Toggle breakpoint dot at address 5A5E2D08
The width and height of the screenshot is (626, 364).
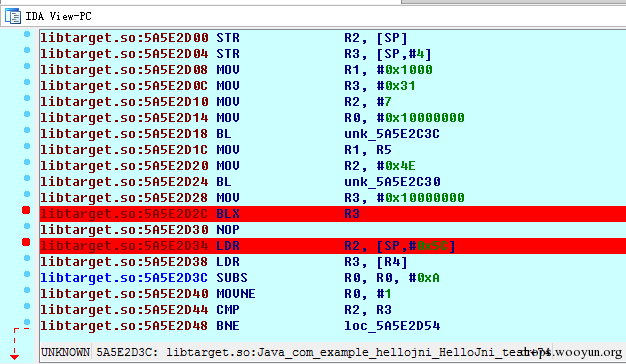pos(27,66)
